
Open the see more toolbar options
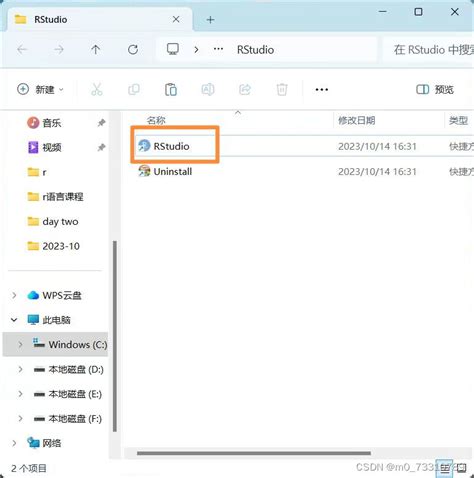click(x=321, y=89)
